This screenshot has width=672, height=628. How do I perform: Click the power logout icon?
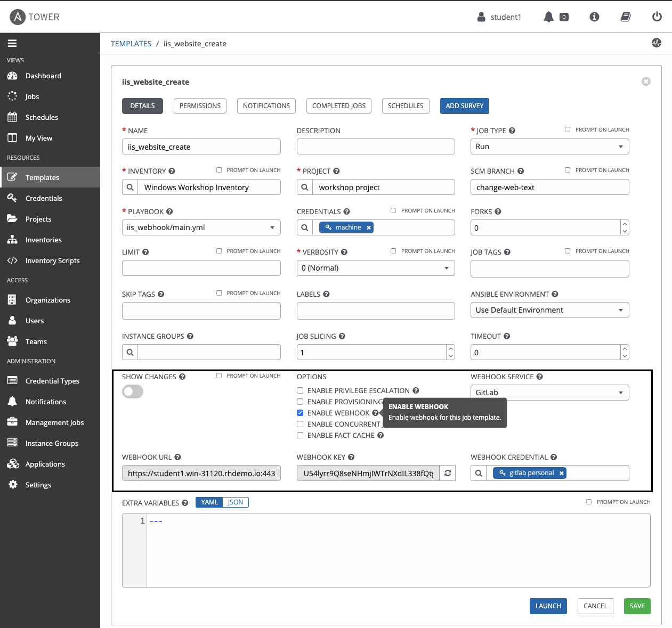coord(657,17)
